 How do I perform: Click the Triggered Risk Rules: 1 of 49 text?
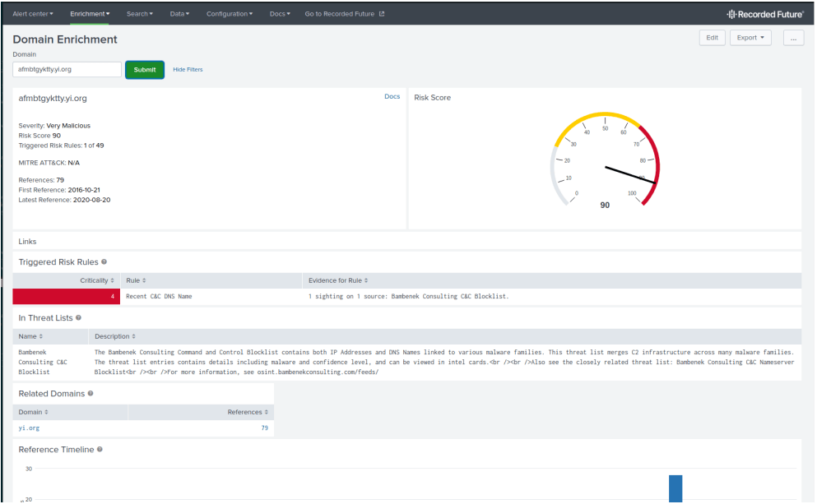pyautogui.click(x=61, y=146)
